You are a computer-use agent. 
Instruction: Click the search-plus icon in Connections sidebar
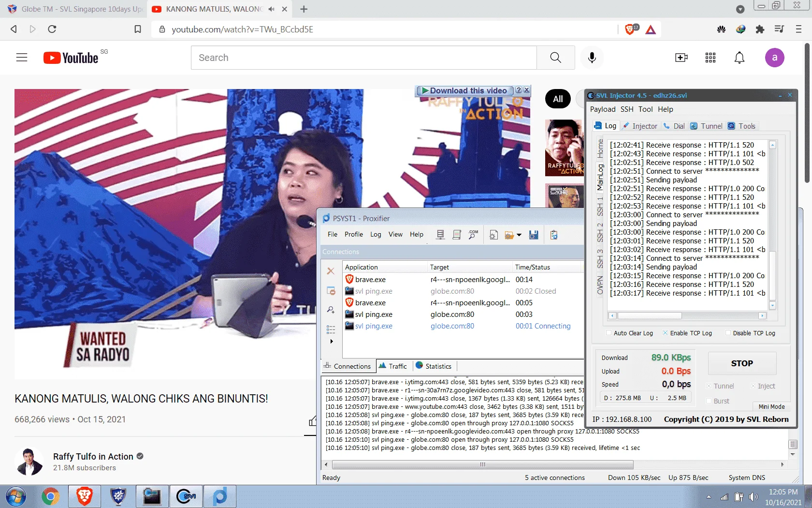(331, 310)
